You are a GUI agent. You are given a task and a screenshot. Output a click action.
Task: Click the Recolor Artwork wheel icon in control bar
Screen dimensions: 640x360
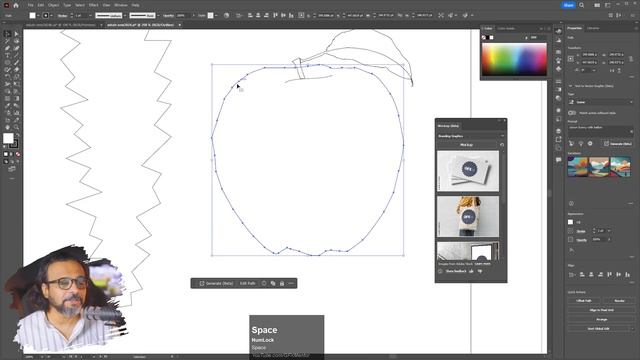tap(227, 16)
